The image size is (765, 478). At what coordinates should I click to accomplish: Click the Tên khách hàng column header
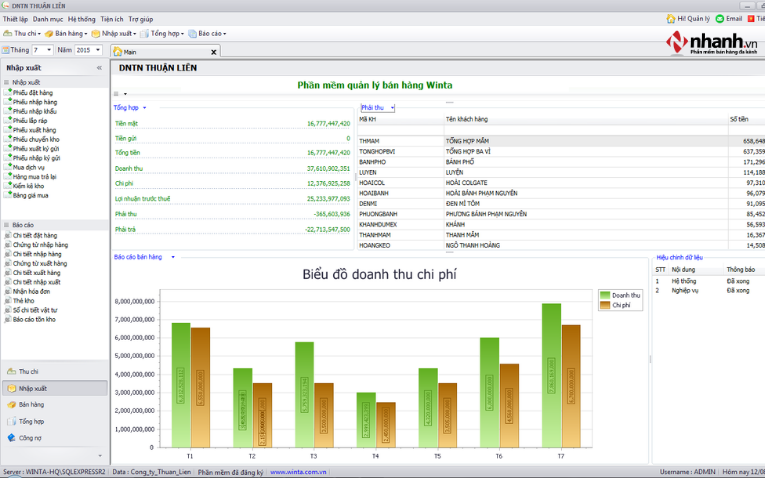pos(586,119)
